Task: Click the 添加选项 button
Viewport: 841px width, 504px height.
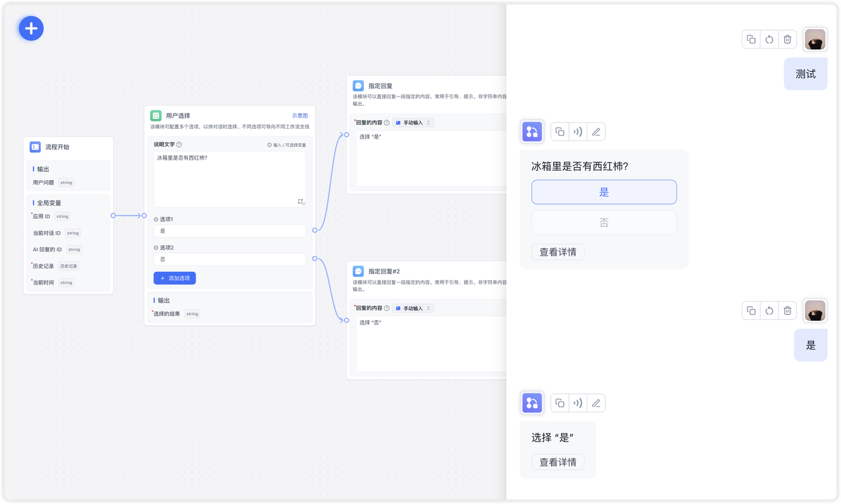Action: point(175,278)
